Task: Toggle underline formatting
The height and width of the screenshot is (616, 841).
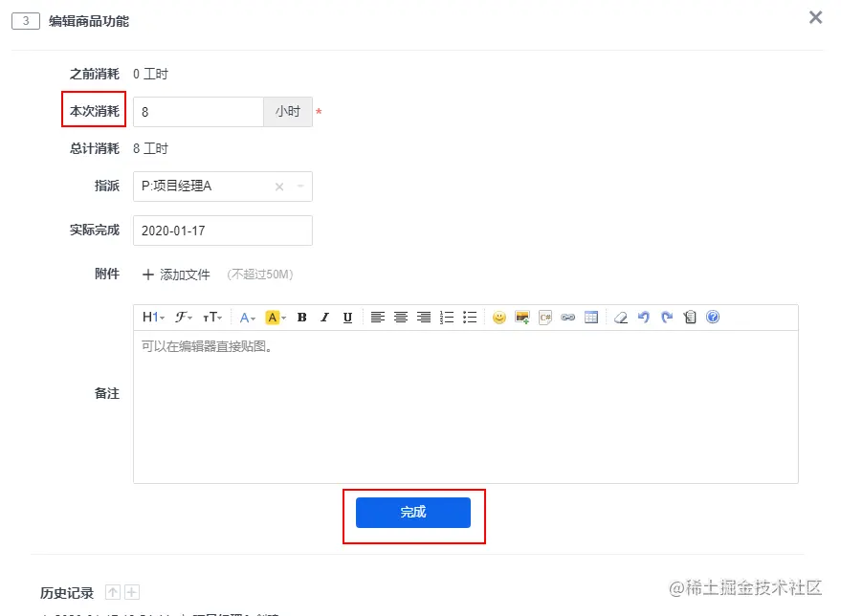Action: pos(347,318)
